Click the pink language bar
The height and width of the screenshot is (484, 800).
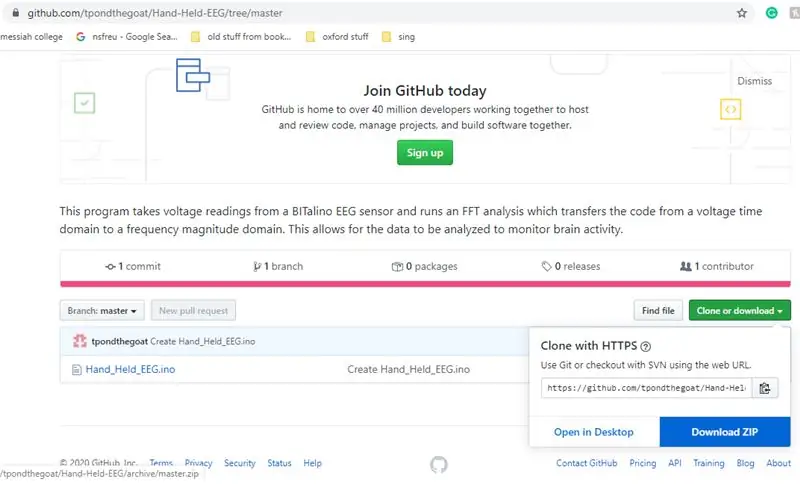click(x=425, y=284)
